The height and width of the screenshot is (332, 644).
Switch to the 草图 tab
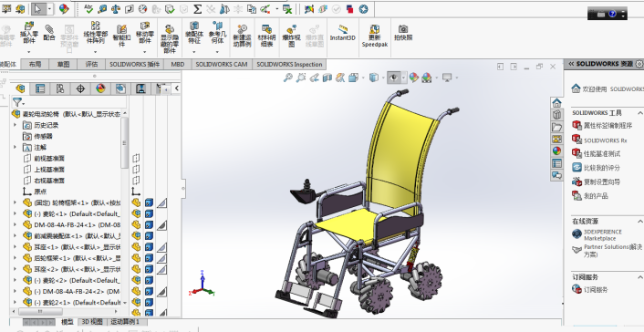point(63,64)
